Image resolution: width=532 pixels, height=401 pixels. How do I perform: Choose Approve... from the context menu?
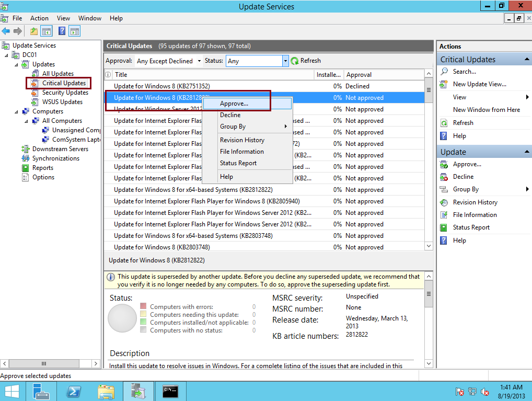point(247,104)
